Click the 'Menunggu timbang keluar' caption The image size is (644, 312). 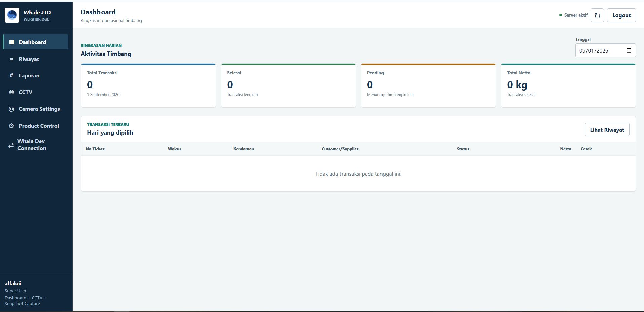click(x=391, y=95)
